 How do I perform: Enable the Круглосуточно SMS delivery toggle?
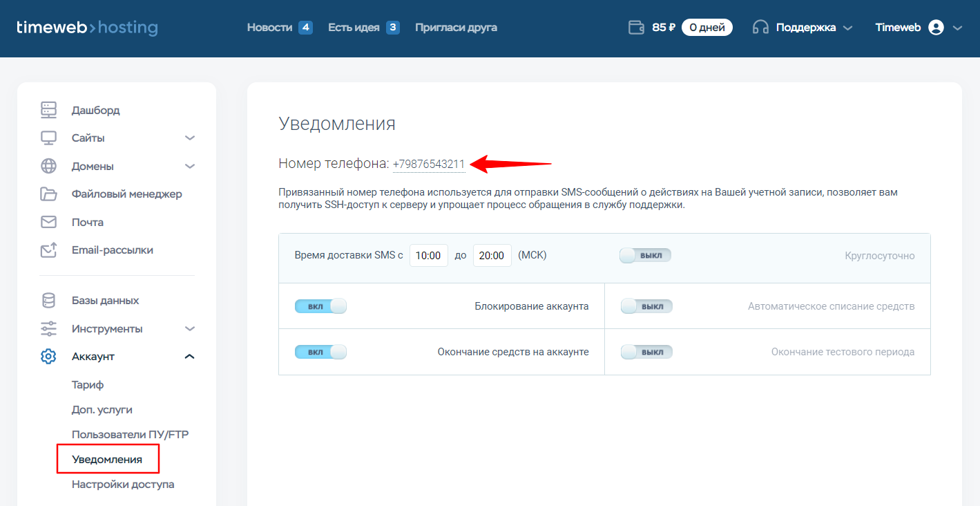click(x=645, y=256)
